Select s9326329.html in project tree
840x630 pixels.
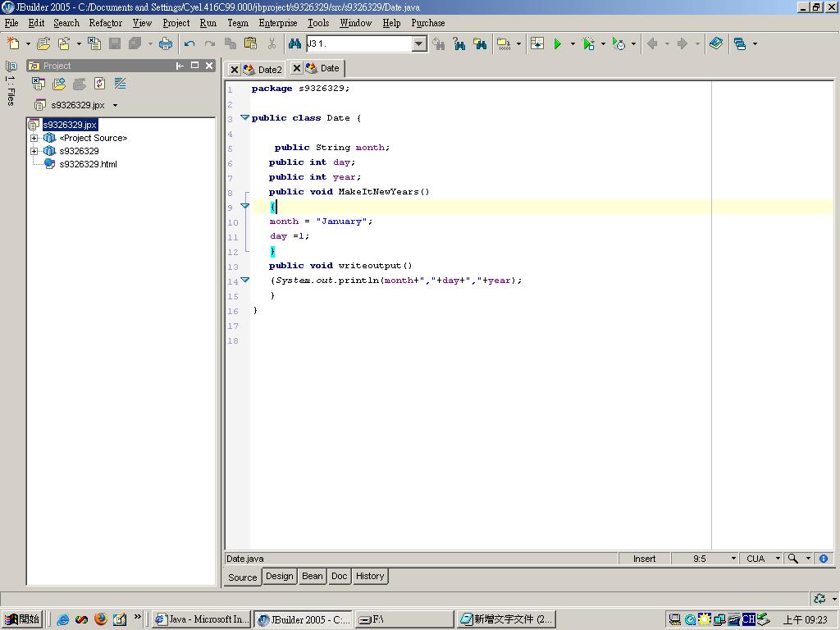(88, 164)
